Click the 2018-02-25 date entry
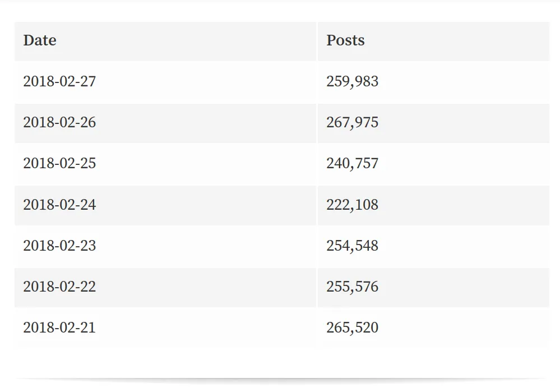 point(59,164)
